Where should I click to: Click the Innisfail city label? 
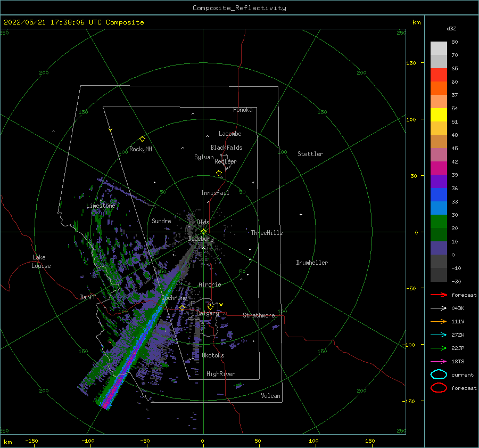(x=215, y=193)
